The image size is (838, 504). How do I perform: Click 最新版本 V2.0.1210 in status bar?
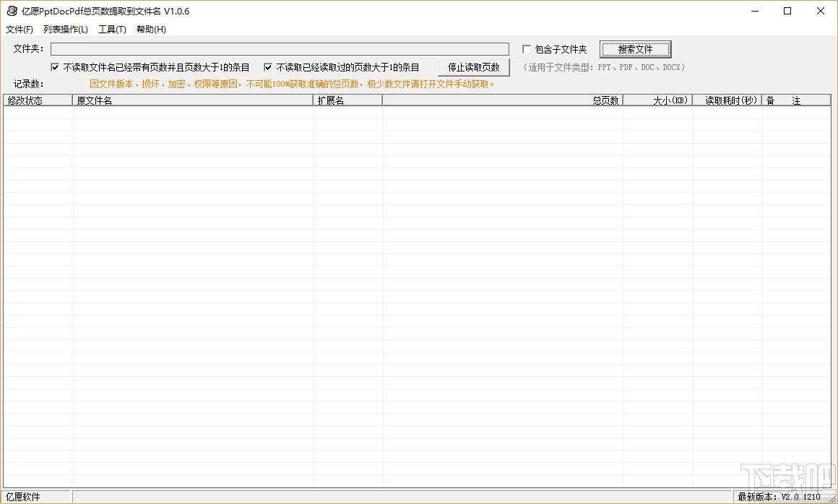point(779,497)
